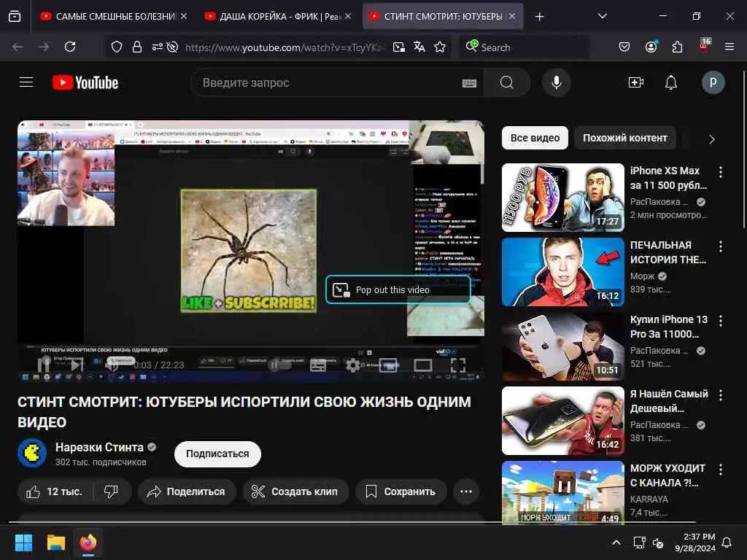Click the YouTube search magnifier button
747x560 pixels.
(x=507, y=82)
